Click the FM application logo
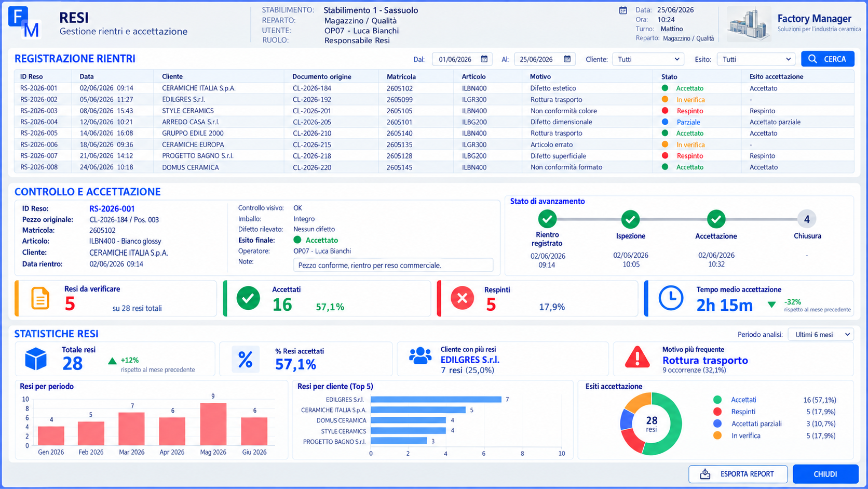The image size is (868, 489). point(24,23)
